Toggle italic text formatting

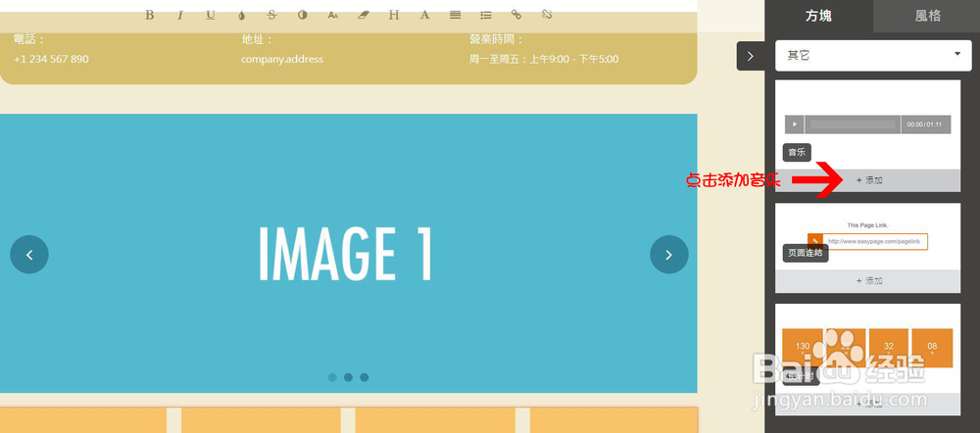point(180,15)
